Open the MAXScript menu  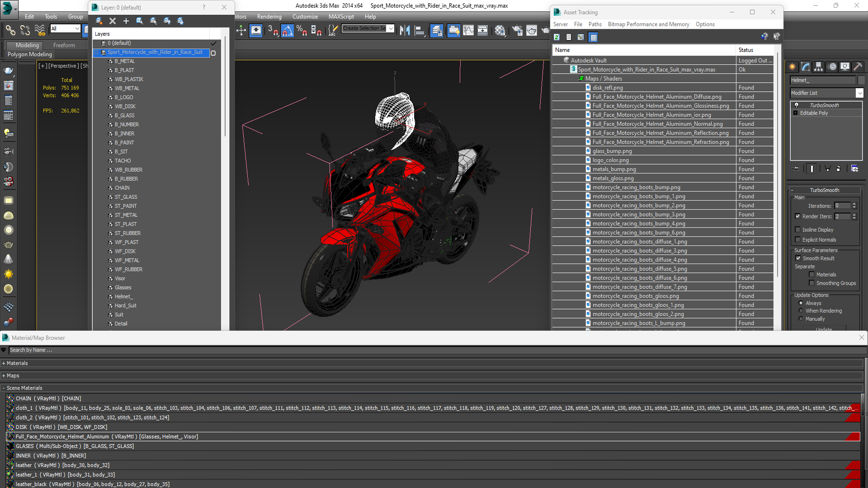click(341, 17)
